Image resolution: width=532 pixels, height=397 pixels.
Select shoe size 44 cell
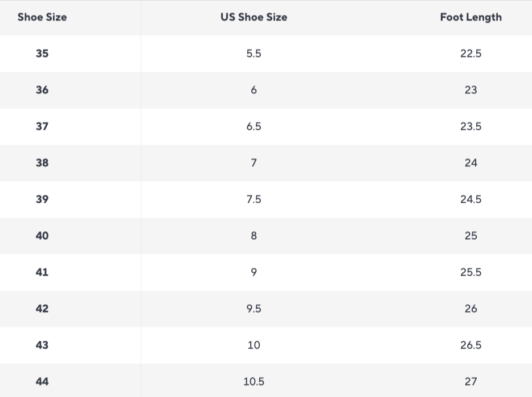[42, 382]
